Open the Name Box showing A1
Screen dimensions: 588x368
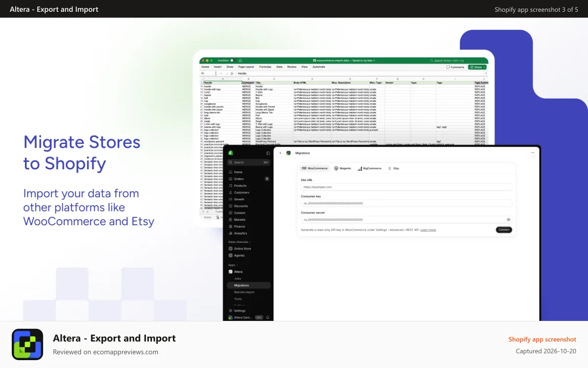(x=208, y=73)
